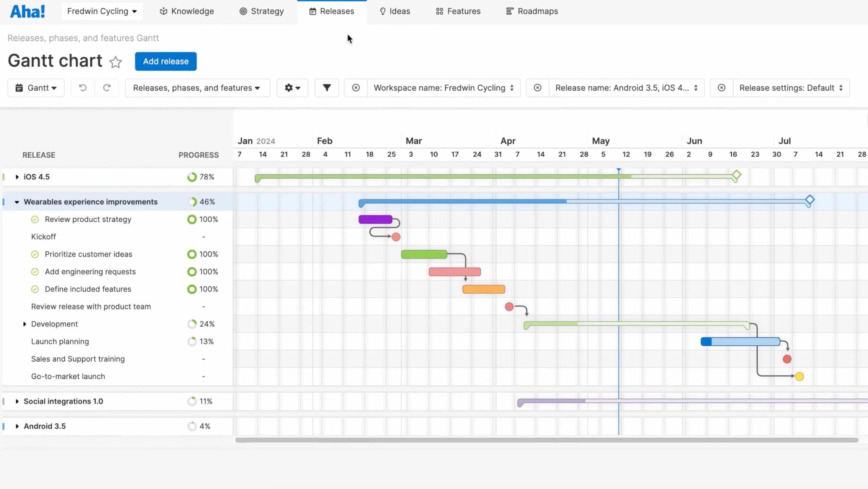
Task: Select the purple Review product strategy bar
Action: tap(375, 220)
